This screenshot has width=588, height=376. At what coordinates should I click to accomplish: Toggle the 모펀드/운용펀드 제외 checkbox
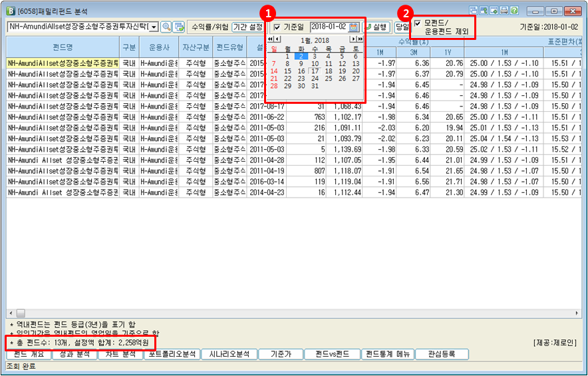(x=417, y=24)
